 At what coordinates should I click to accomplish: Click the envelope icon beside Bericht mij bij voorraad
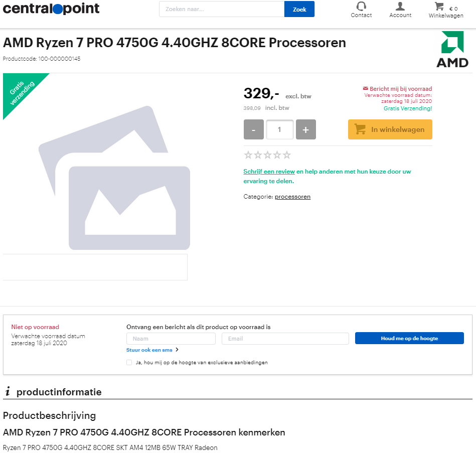[x=366, y=88]
